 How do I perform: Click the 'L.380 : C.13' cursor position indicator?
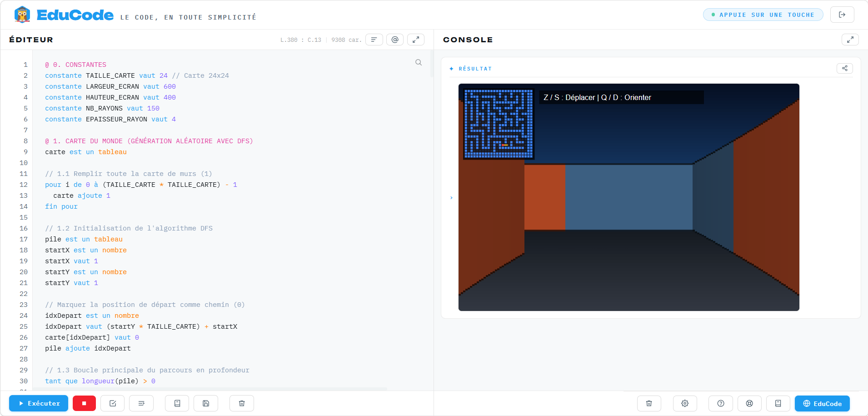[300, 40]
